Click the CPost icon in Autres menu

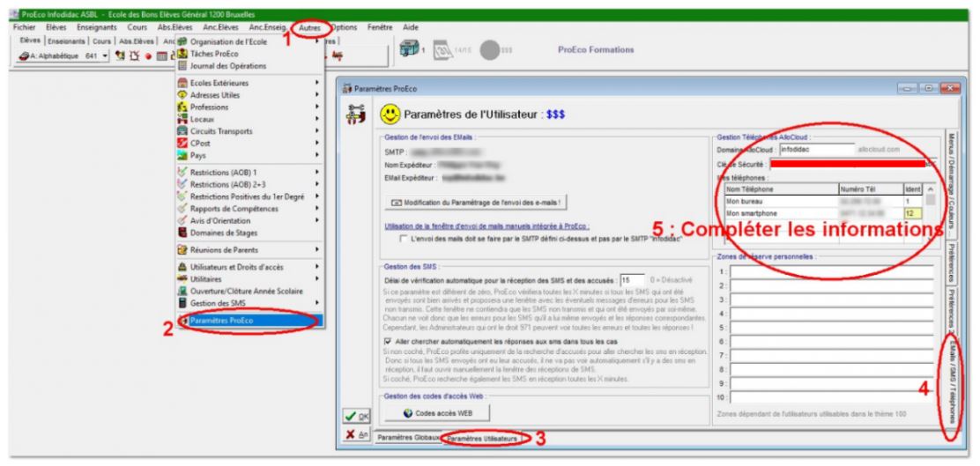pos(184,143)
